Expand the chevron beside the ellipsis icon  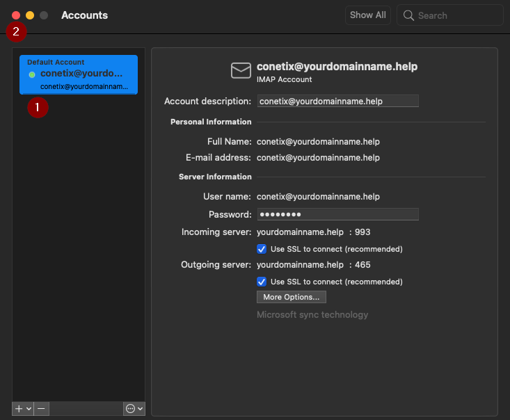[140, 409]
